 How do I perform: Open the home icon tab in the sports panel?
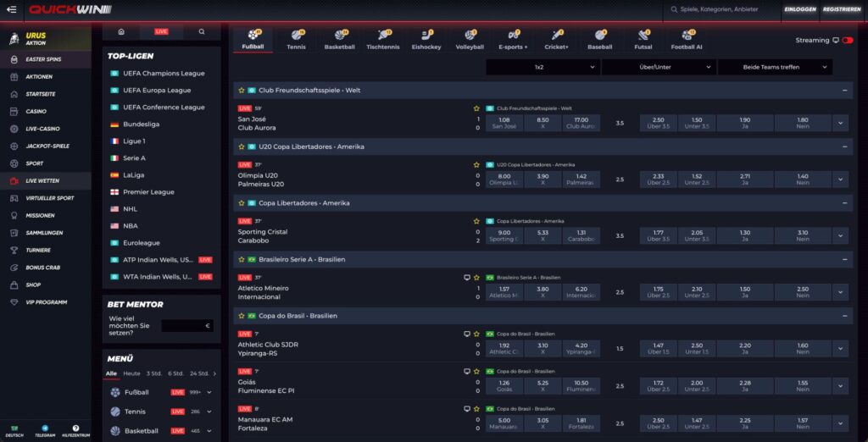click(x=121, y=31)
